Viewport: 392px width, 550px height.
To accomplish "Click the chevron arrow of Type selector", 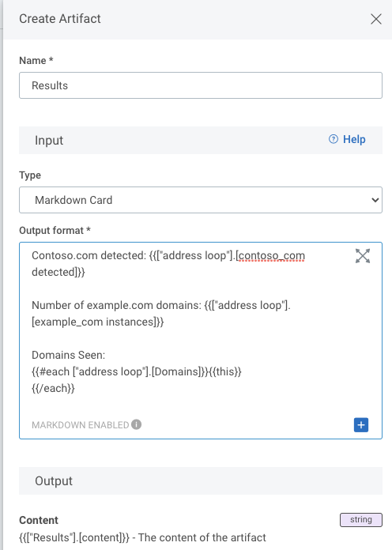I will 375,200.
